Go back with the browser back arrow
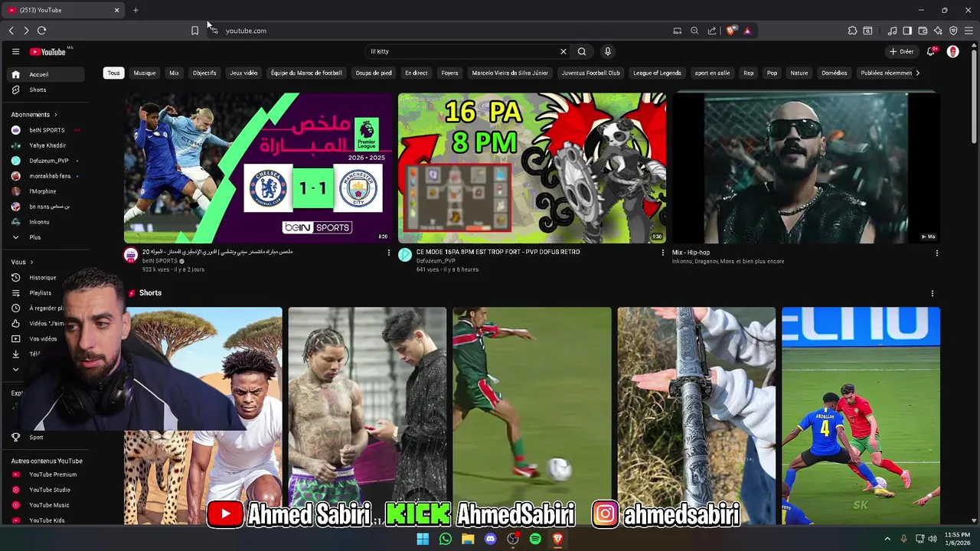 pyautogui.click(x=11, y=31)
